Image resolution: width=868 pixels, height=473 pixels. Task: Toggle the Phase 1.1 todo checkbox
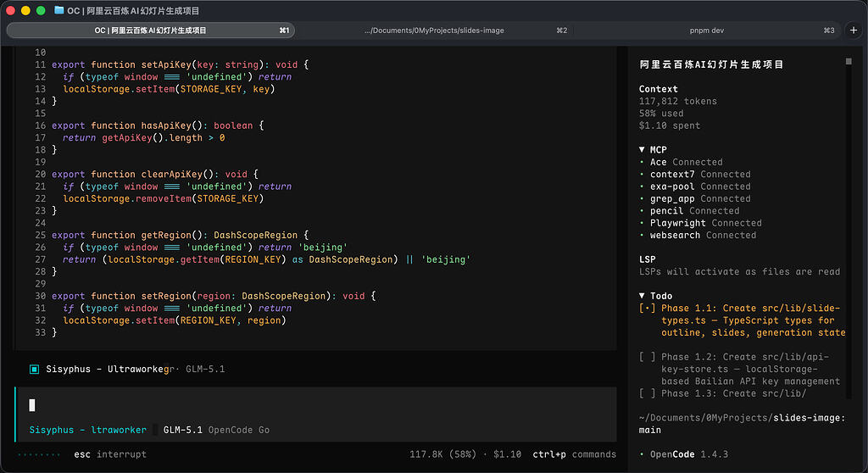647,308
